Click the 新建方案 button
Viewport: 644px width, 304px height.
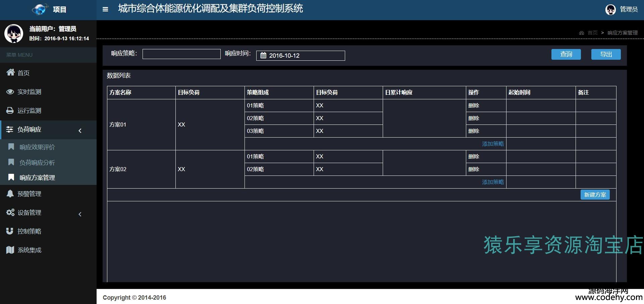[x=595, y=195]
